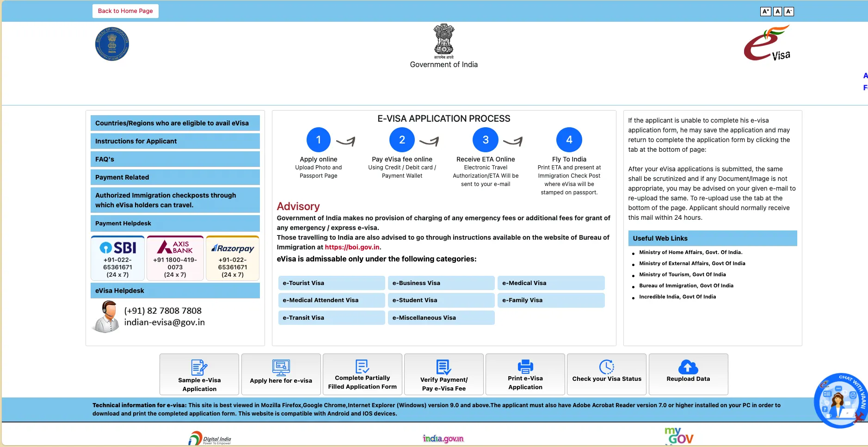
Task: Open Ministry of External Affairs link
Action: (x=692, y=263)
